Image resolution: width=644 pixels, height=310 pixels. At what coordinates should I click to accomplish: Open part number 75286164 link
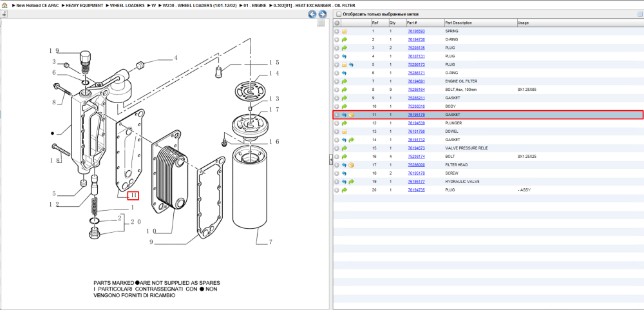[x=416, y=90]
